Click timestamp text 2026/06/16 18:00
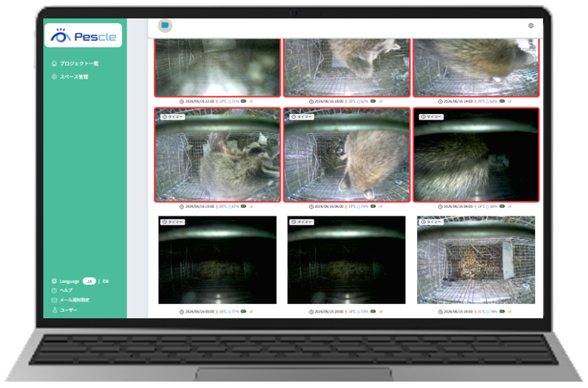The image size is (588, 388). pos(329,102)
